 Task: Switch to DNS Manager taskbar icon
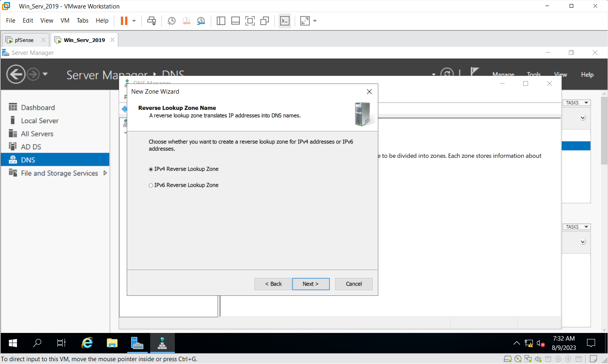[x=162, y=343]
